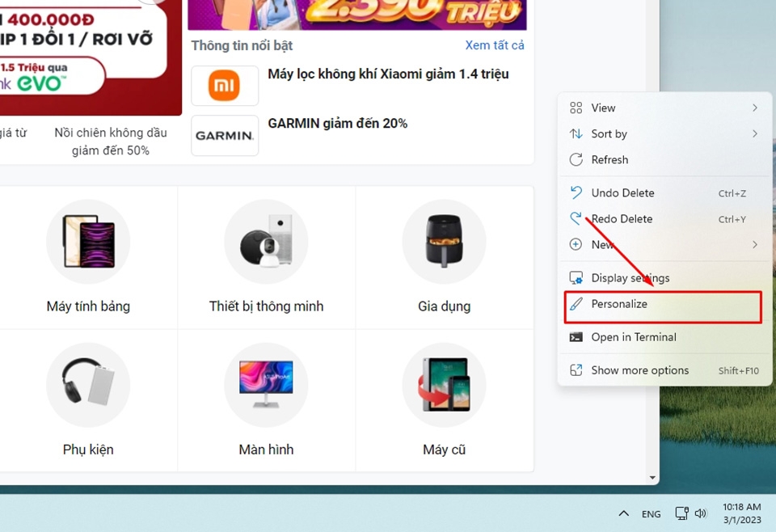
Task: Open the Máy cũ devices icon
Action: click(x=444, y=385)
